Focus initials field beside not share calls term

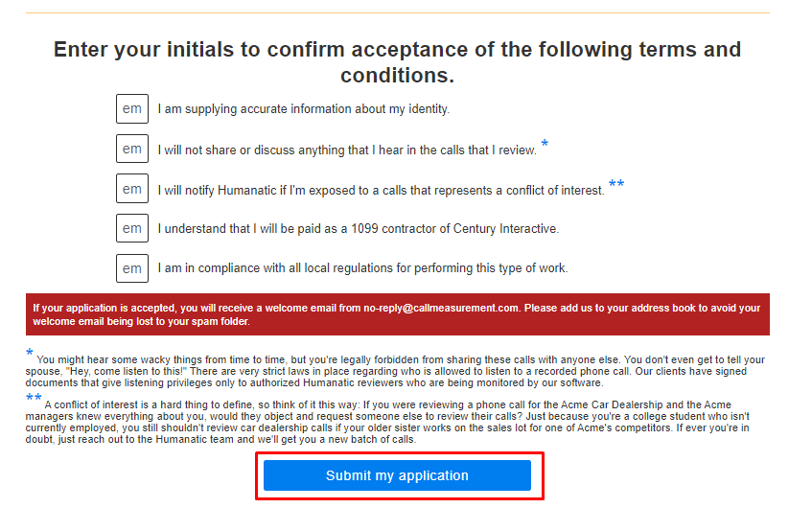click(x=132, y=150)
